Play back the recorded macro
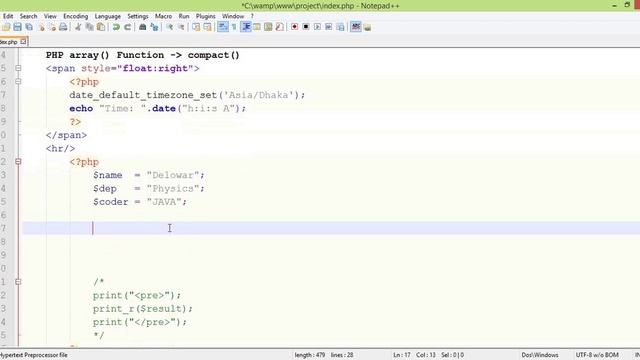 (x=317, y=27)
